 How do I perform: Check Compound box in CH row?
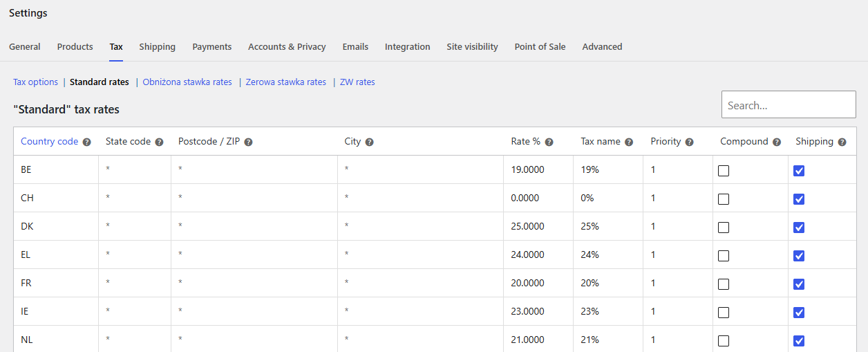point(724,199)
